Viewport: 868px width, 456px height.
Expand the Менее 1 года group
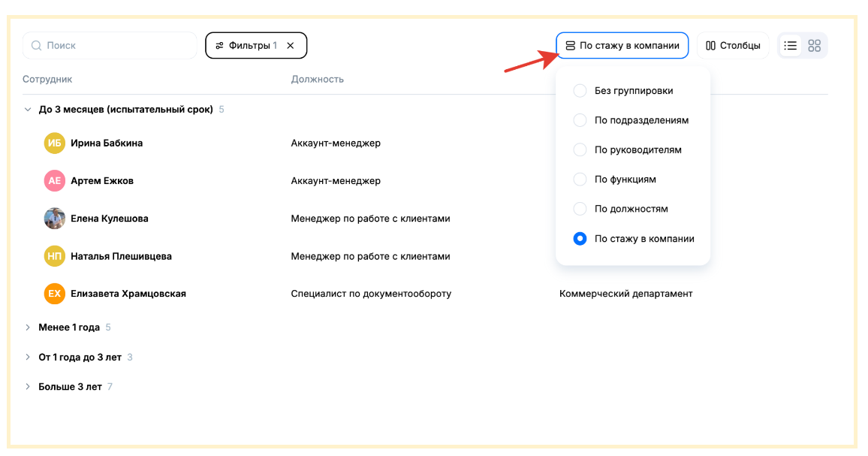coord(28,328)
